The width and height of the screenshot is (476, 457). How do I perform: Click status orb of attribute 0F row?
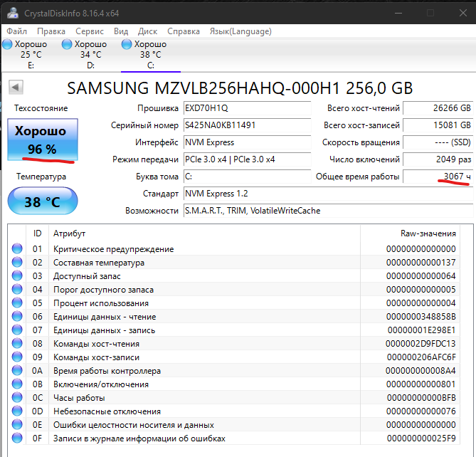(17, 438)
